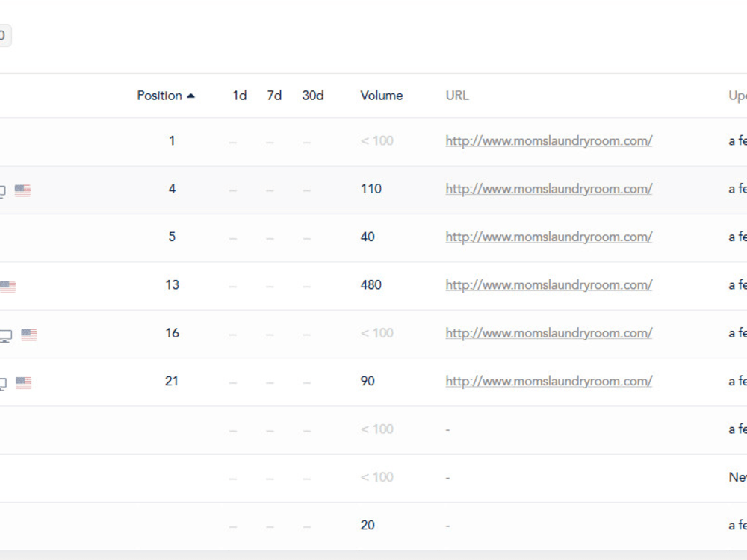
Task: Select position value 21 cell
Action: tap(172, 382)
